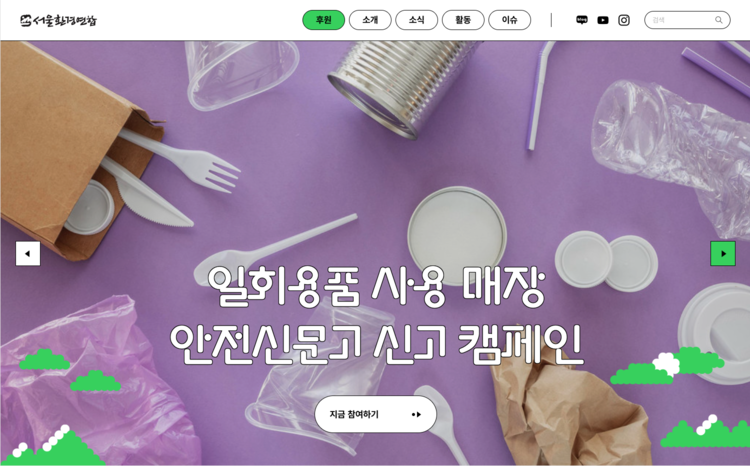Click the 지금 참여하기 button

click(375, 414)
